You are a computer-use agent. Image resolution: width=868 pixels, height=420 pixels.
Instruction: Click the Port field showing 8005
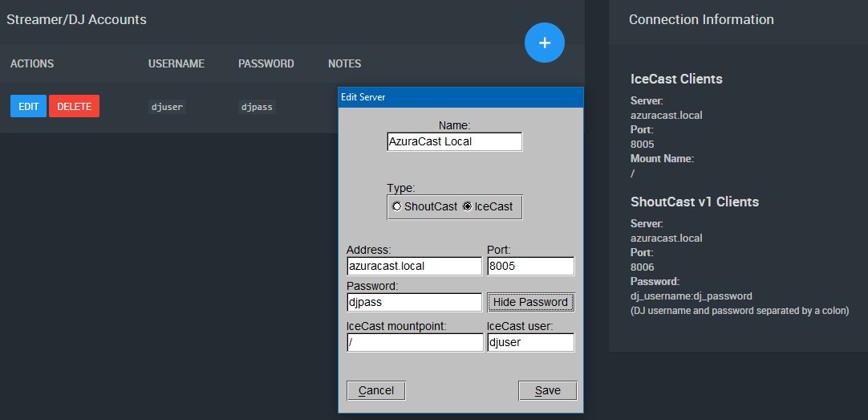530,266
